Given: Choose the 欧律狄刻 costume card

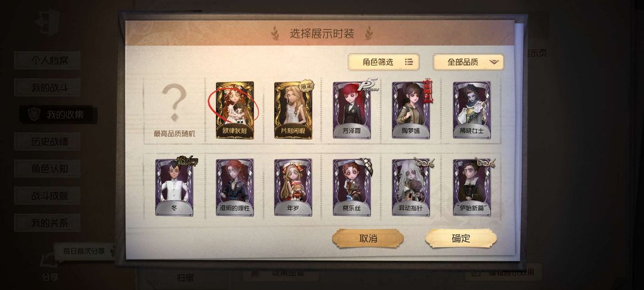Looking at the screenshot, I should (234, 110).
